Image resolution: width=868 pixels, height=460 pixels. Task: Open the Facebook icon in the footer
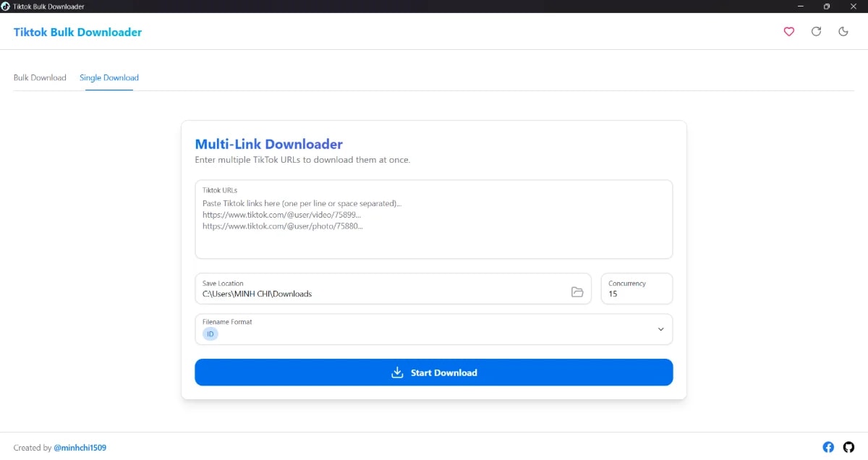point(827,447)
